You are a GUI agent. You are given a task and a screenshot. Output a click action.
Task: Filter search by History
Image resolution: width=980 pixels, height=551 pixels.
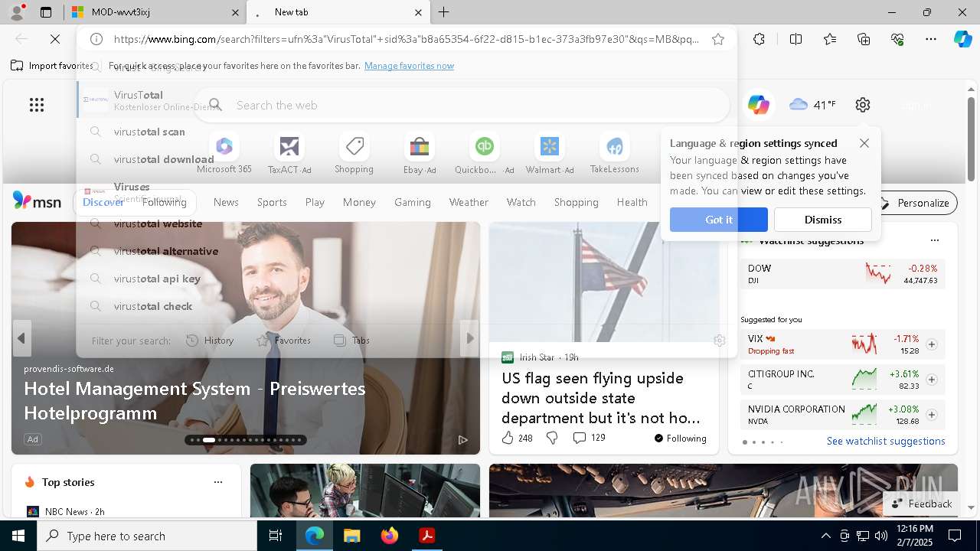click(211, 341)
